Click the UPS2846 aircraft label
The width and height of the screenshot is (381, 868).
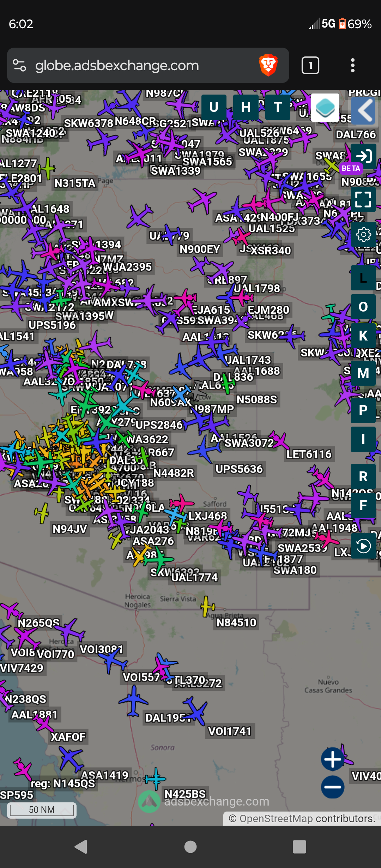pyautogui.click(x=159, y=425)
